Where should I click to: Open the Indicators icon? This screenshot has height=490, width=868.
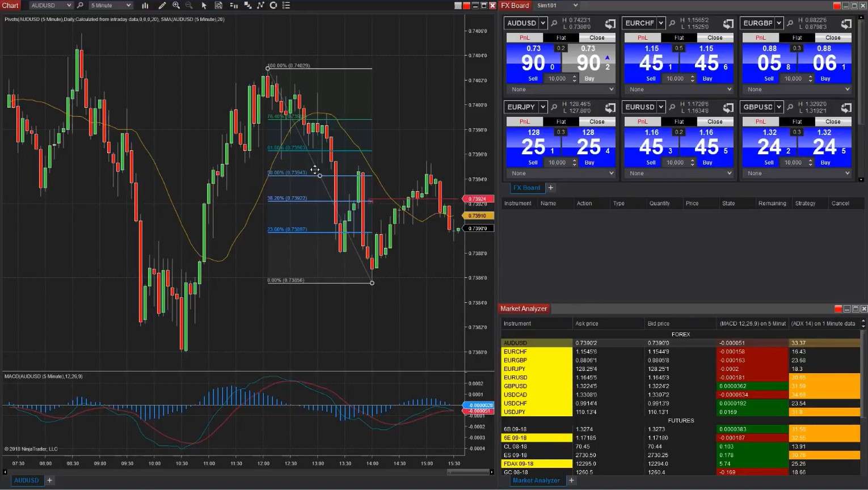260,5
